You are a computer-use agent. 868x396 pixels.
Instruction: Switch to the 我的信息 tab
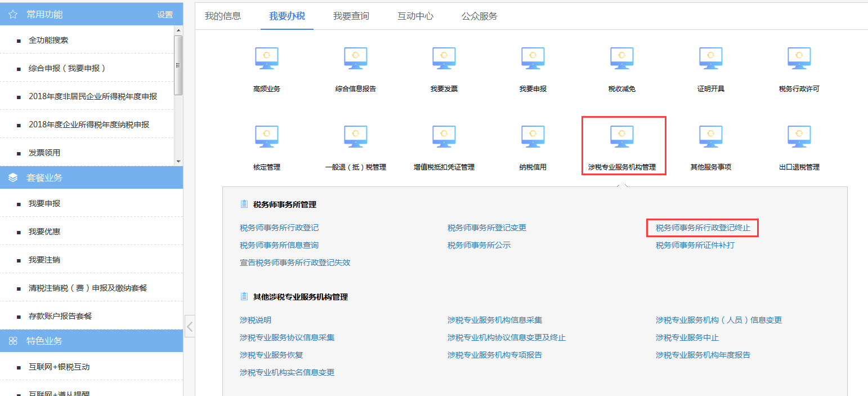[x=223, y=16]
